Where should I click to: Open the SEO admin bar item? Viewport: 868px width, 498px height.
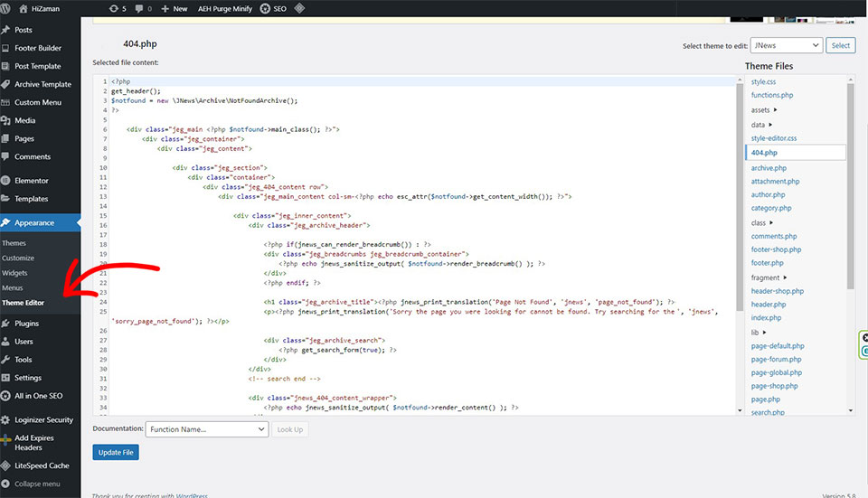point(273,8)
